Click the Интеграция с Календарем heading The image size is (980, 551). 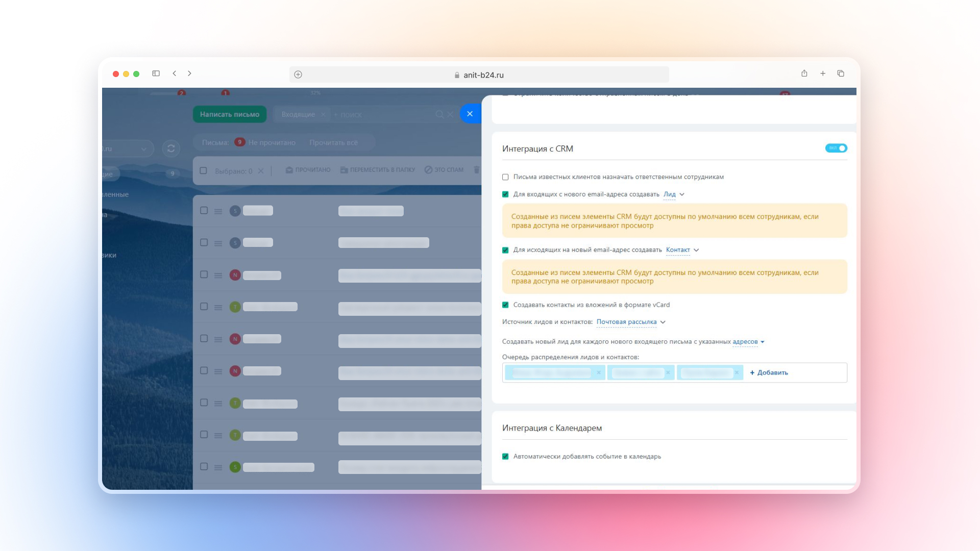(x=552, y=428)
